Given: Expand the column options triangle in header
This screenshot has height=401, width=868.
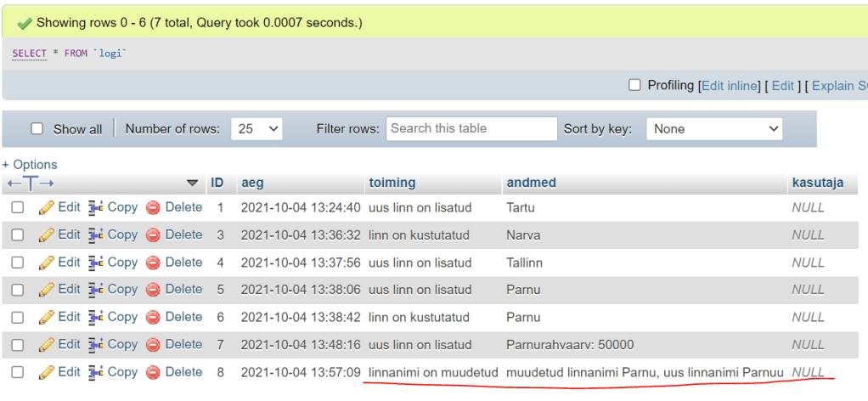Looking at the screenshot, I should 192,183.
